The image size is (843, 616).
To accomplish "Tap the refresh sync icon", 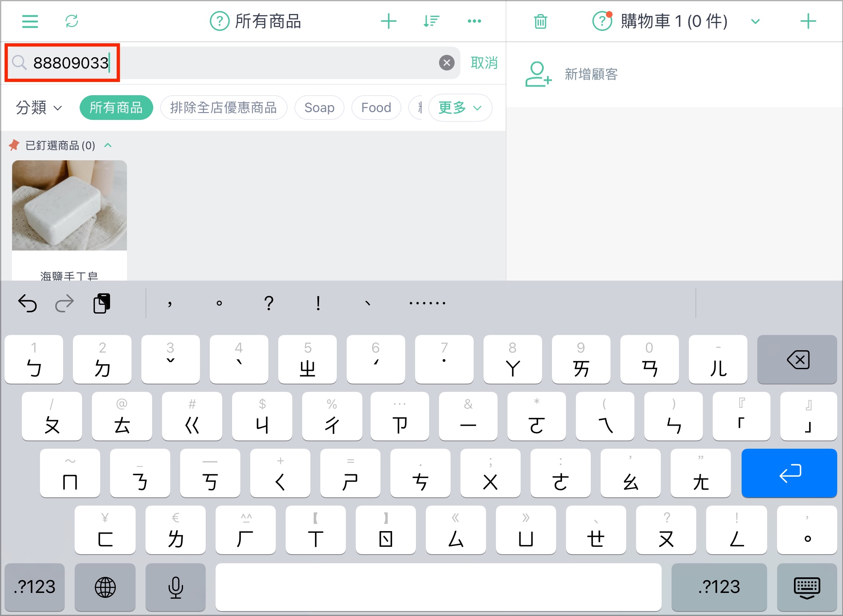I will click(72, 21).
